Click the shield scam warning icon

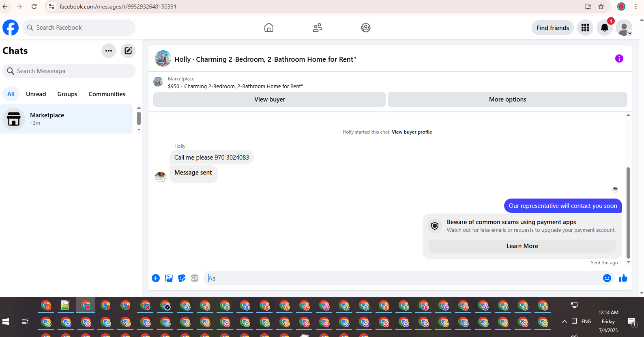point(435,226)
